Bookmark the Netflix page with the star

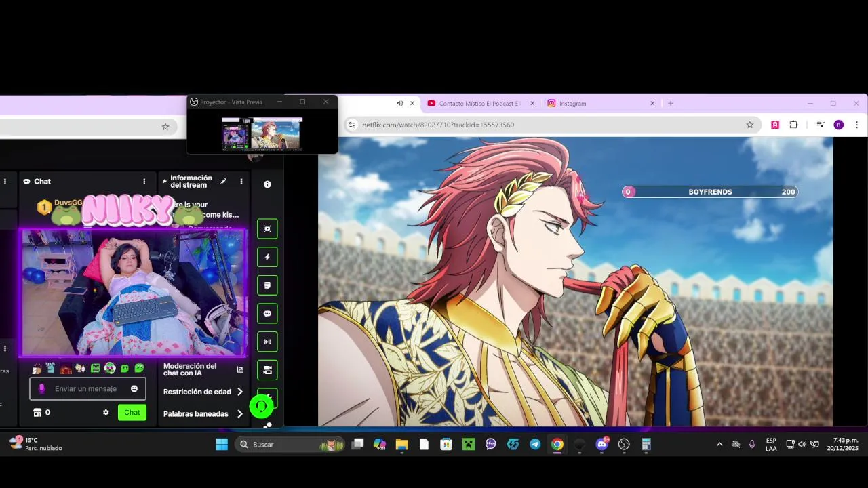click(x=750, y=125)
